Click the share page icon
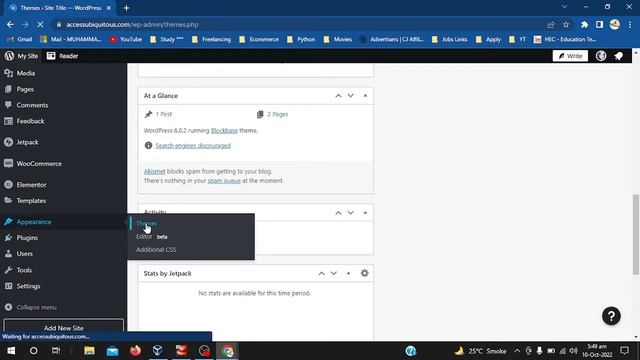Viewport: 640px width, 360px height. 551,24
